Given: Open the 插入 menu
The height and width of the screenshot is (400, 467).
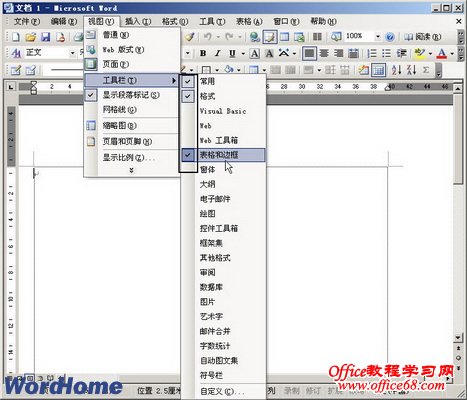Looking at the screenshot, I should tap(138, 21).
